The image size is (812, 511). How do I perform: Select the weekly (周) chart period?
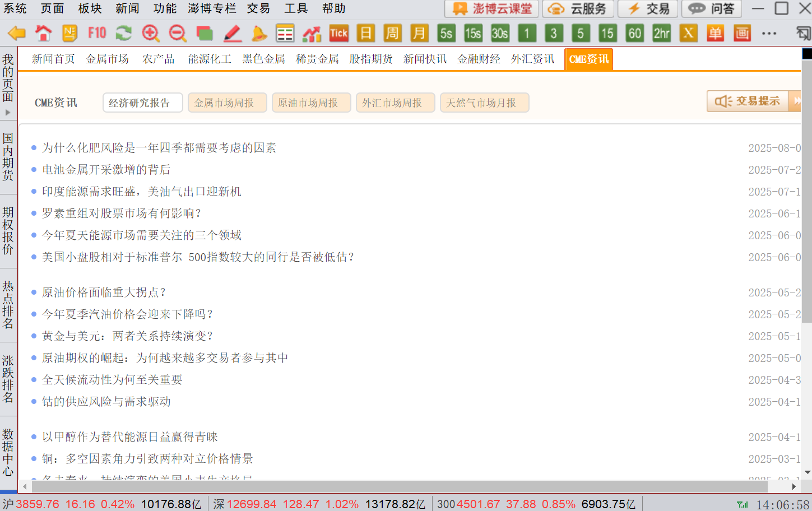tap(392, 34)
